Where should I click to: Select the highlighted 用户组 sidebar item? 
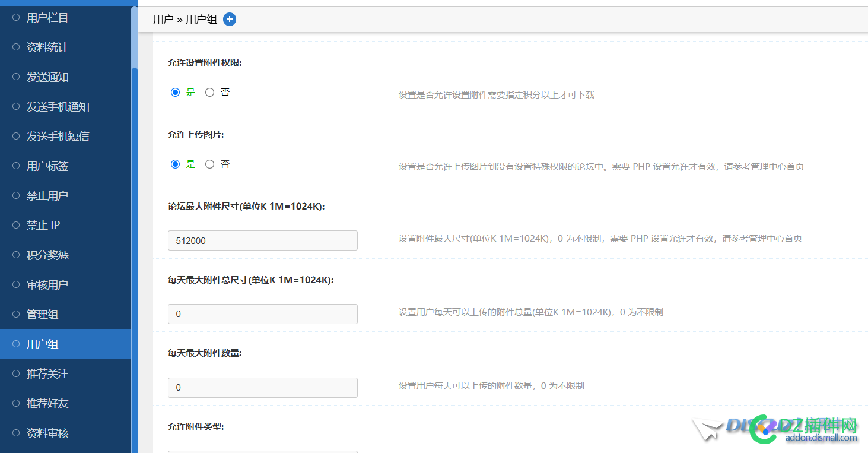click(65, 344)
